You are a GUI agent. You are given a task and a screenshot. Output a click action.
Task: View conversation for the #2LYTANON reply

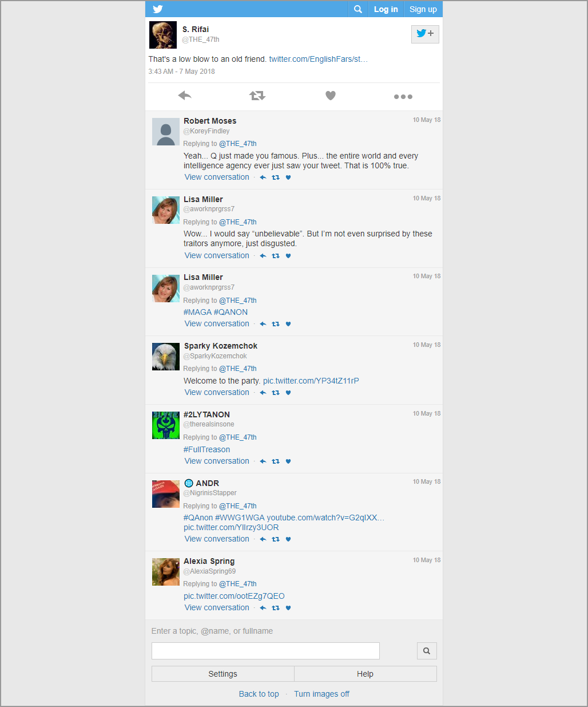pos(217,461)
